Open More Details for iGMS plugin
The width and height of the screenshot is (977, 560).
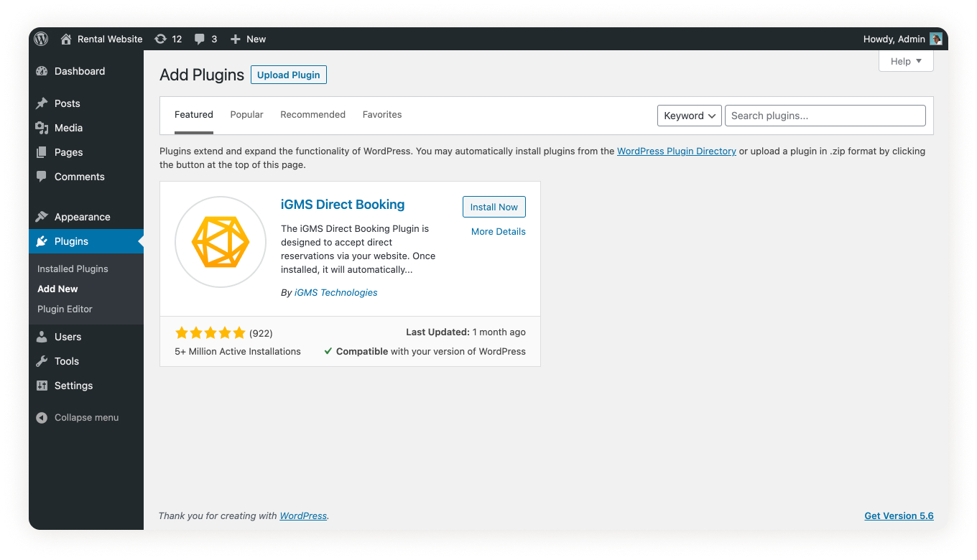click(x=499, y=231)
